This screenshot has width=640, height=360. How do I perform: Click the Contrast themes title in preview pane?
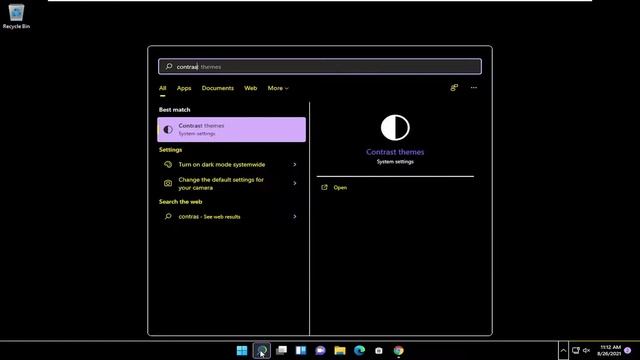pyautogui.click(x=395, y=152)
